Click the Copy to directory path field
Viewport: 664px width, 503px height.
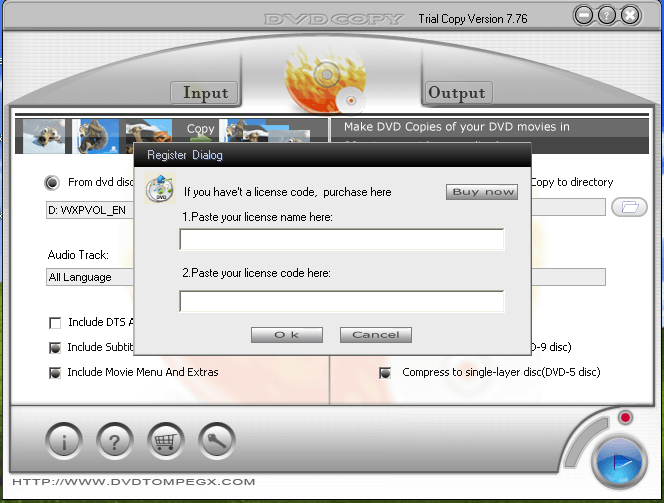pyautogui.click(x=569, y=207)
